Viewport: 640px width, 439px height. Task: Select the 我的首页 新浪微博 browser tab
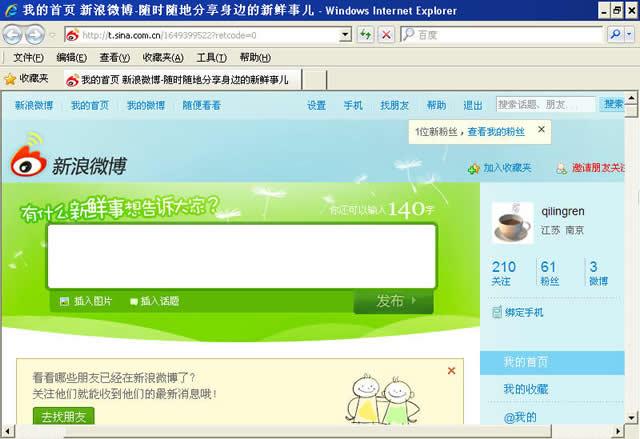click(x=182, y=80)
